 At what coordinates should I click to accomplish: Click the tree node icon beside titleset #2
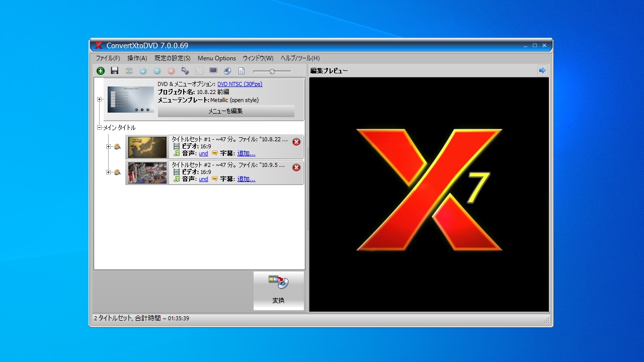click(117, 172)
